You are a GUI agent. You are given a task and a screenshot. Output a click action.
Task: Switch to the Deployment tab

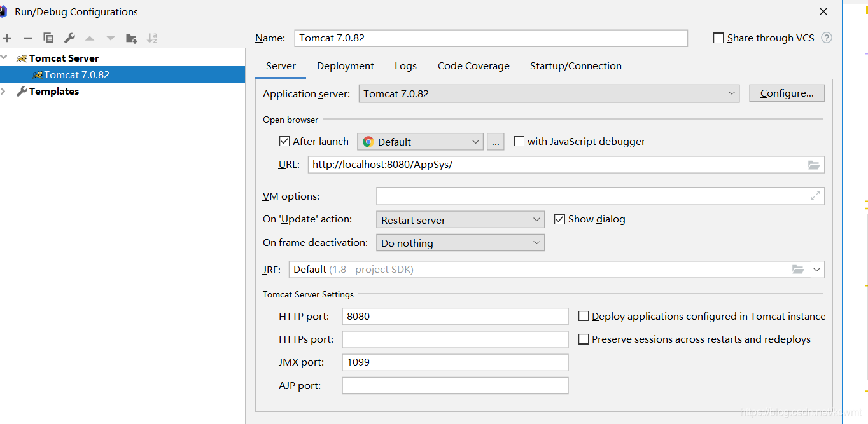pos(346,66)
